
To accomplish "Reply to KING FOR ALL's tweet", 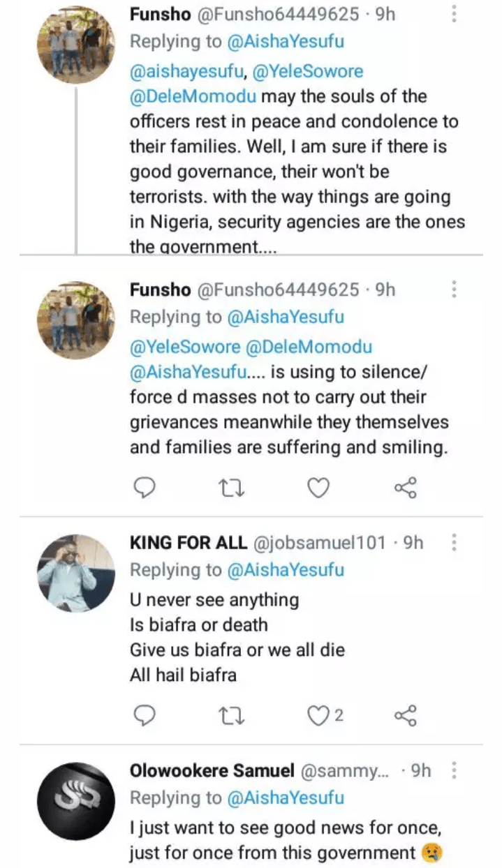I will 144,715.
